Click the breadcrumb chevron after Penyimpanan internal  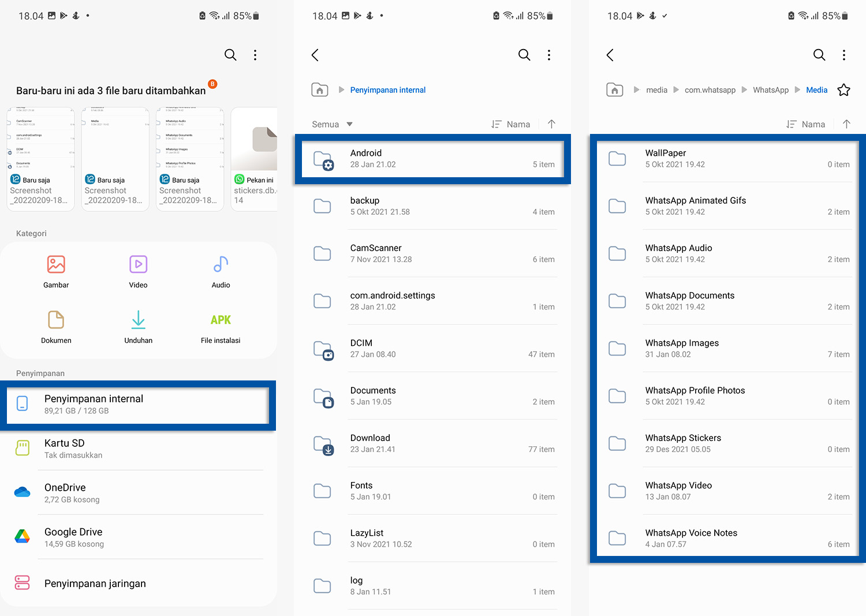pyautogui.click(x=341, y=89)
